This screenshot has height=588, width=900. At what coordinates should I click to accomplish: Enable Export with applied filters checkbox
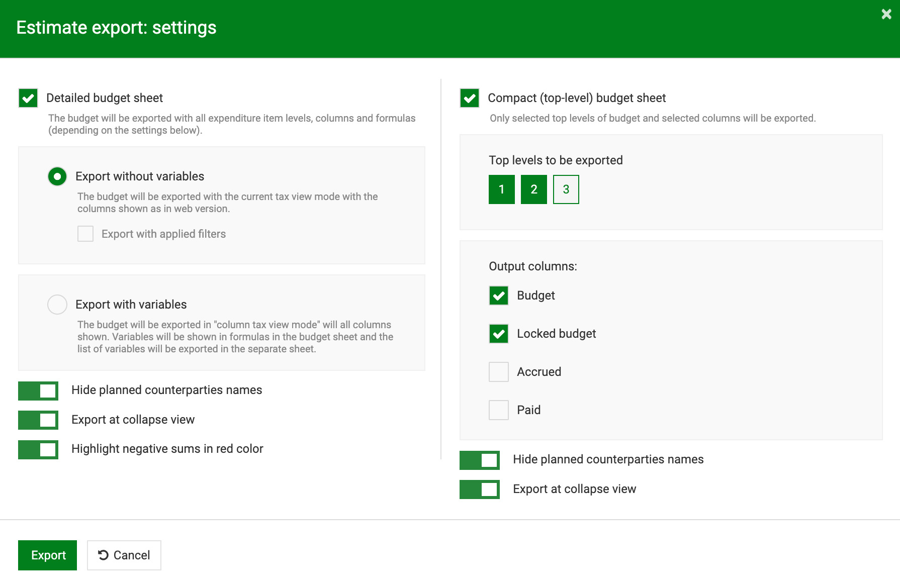point(85,234)
